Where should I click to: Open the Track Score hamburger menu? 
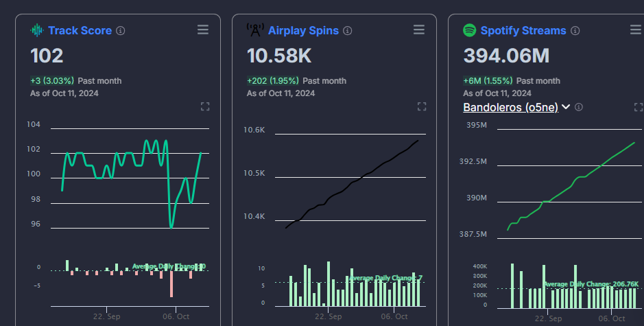coord(202,30)
